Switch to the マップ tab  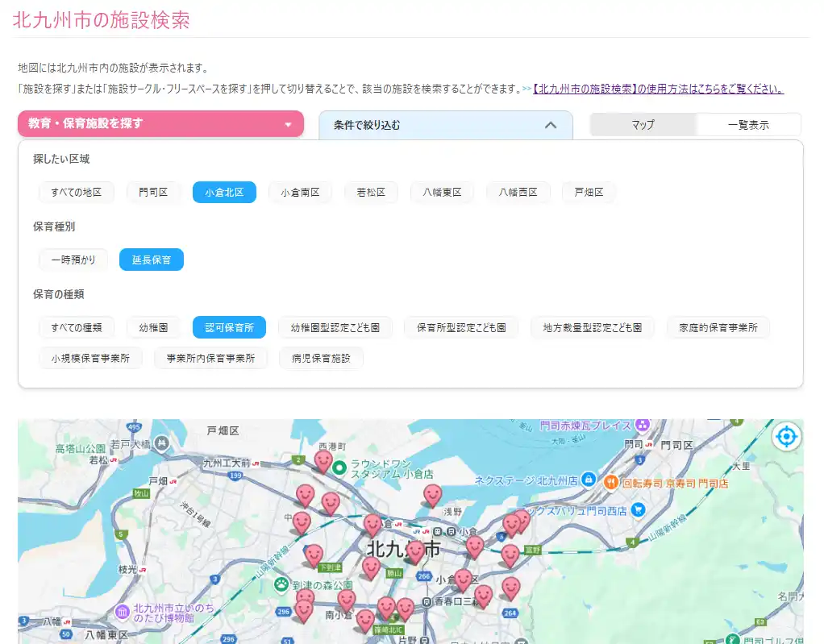[643, 125]
